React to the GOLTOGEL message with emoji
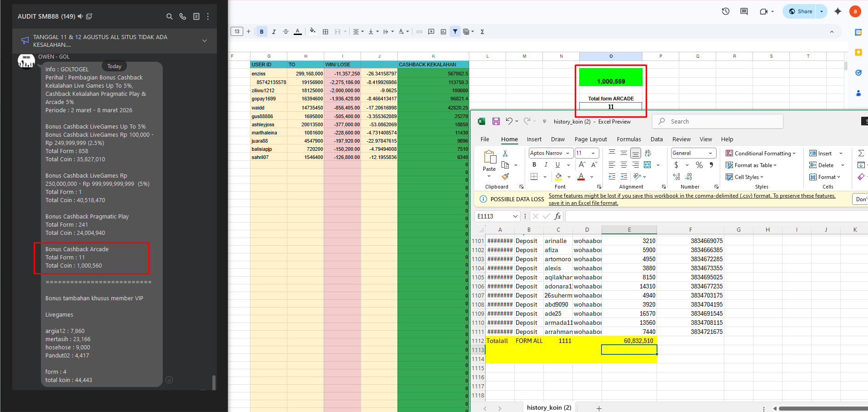This screenshot has height=412, width=868. (x=169, y=380)
